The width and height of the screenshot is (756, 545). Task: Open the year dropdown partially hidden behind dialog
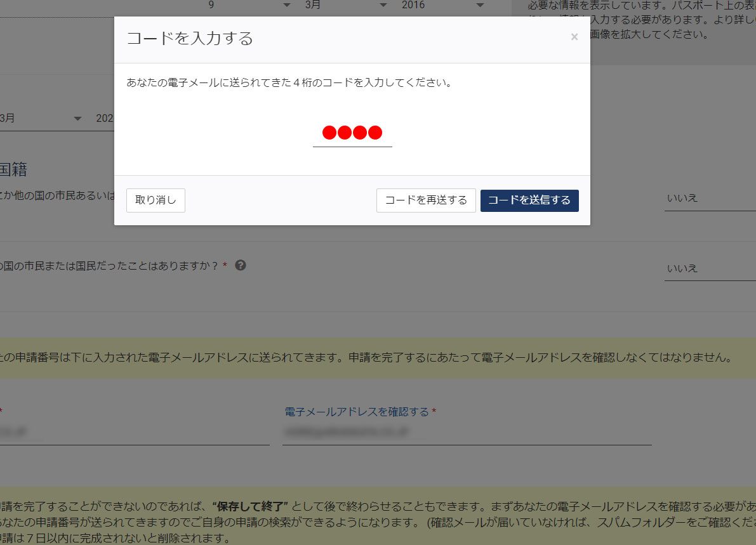(103, 119)
